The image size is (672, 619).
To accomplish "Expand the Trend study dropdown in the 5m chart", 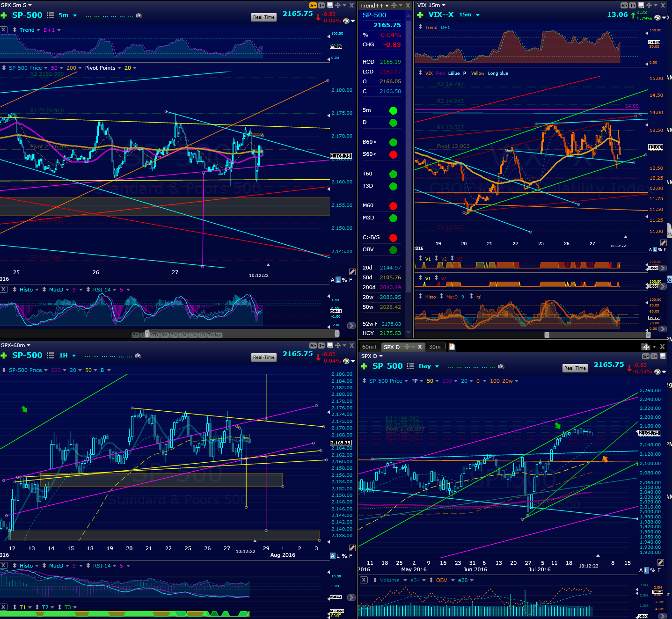I will pos(38,30).
